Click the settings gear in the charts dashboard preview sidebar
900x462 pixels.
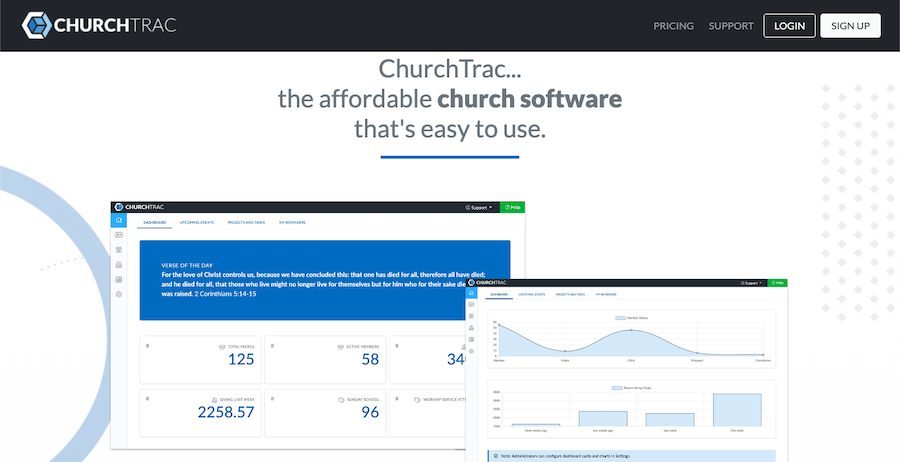point(471,351)
